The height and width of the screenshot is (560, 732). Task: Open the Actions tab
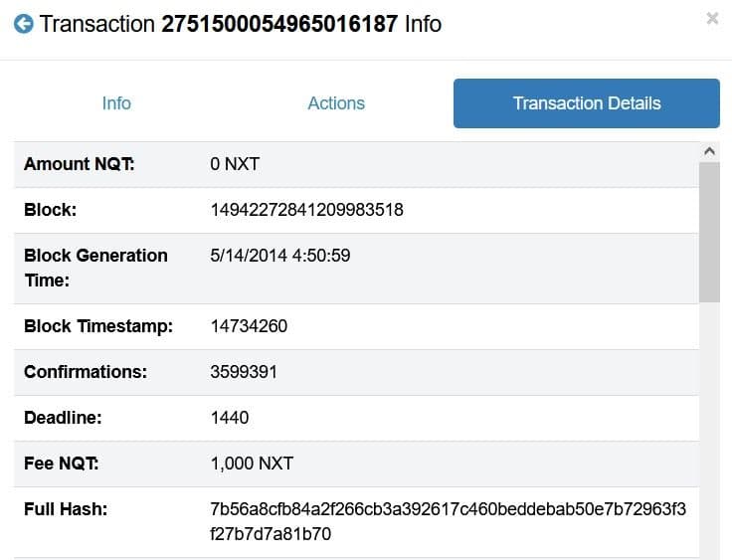(336, 103)
